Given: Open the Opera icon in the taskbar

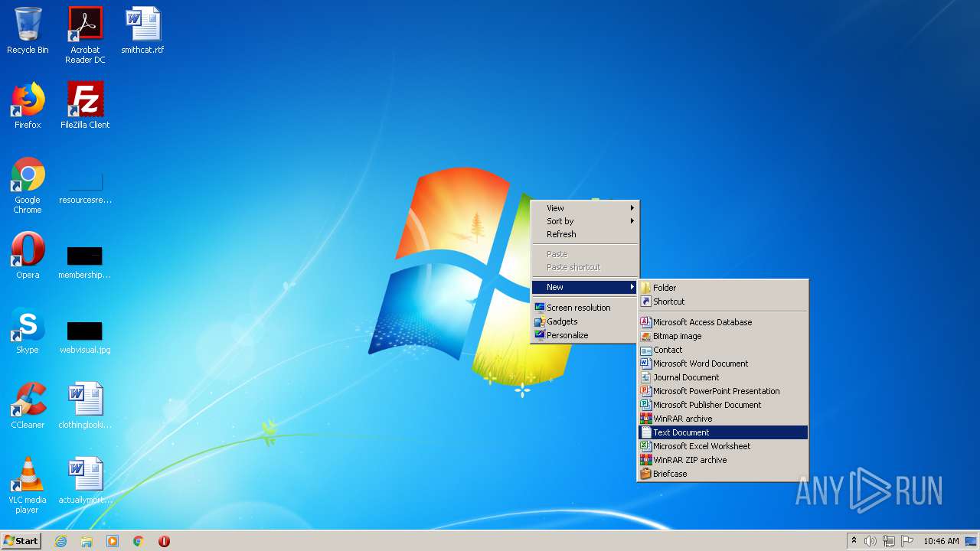Looking at the screenshot, I should pyautogui.click(x=164, y=541).
